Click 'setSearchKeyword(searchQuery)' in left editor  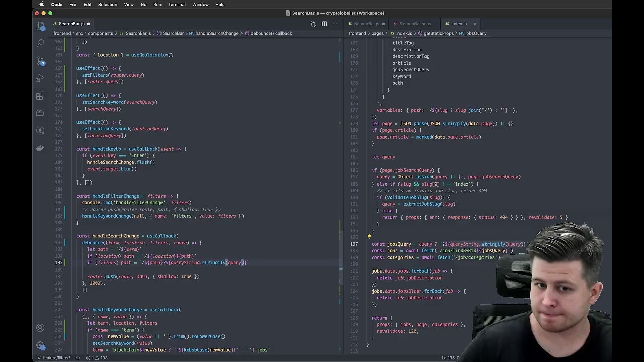[120, 102]
